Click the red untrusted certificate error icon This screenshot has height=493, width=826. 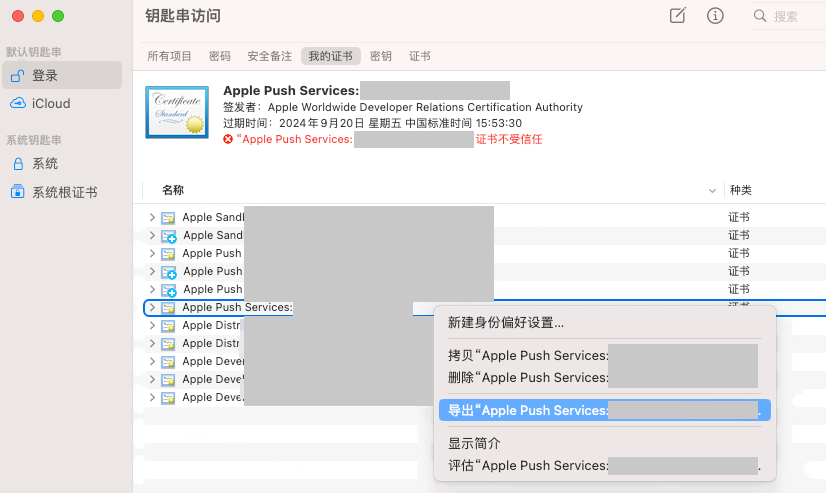coord(228,139)
